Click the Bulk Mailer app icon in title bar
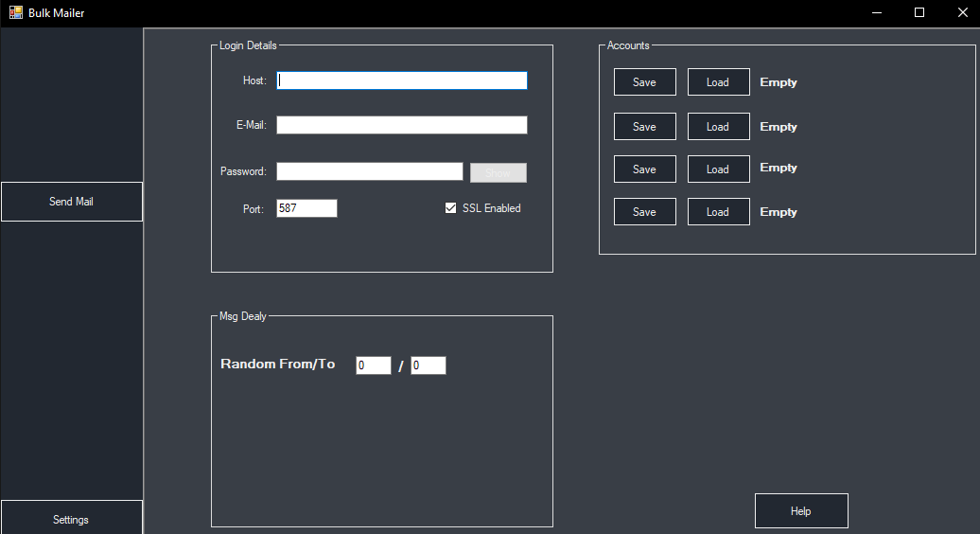The image size is (980, 534). pos(16,12)
